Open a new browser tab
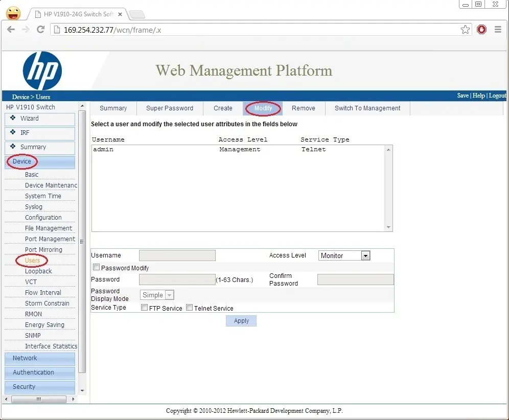 136,14
